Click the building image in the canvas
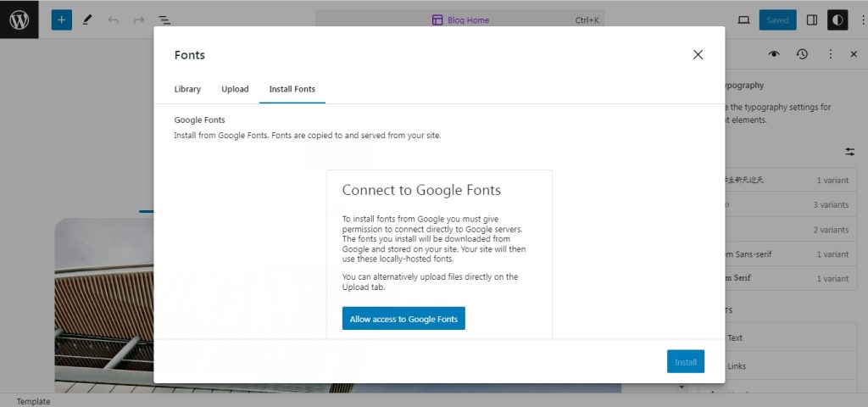868x407 pixels. click(x=103, y=304)
